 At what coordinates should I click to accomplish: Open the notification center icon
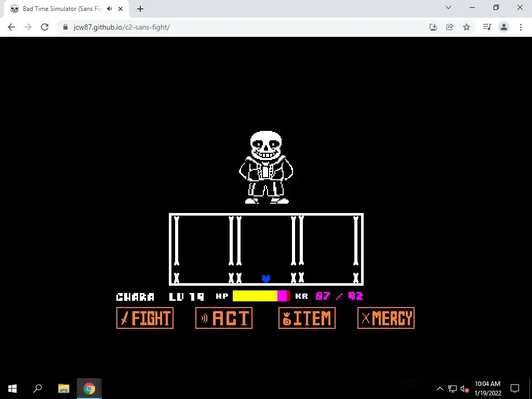[x=515, y=389]
